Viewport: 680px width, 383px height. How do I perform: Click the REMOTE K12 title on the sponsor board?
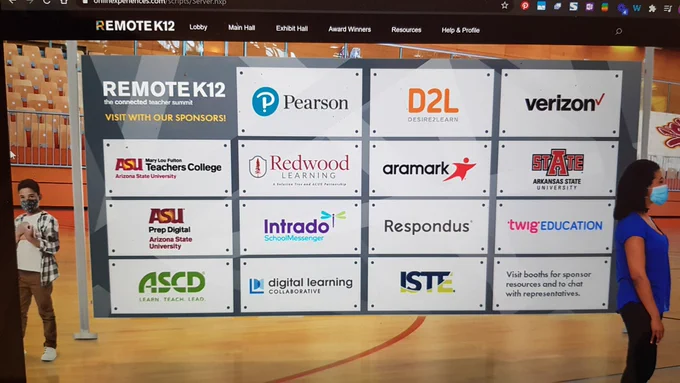point(164,89)
